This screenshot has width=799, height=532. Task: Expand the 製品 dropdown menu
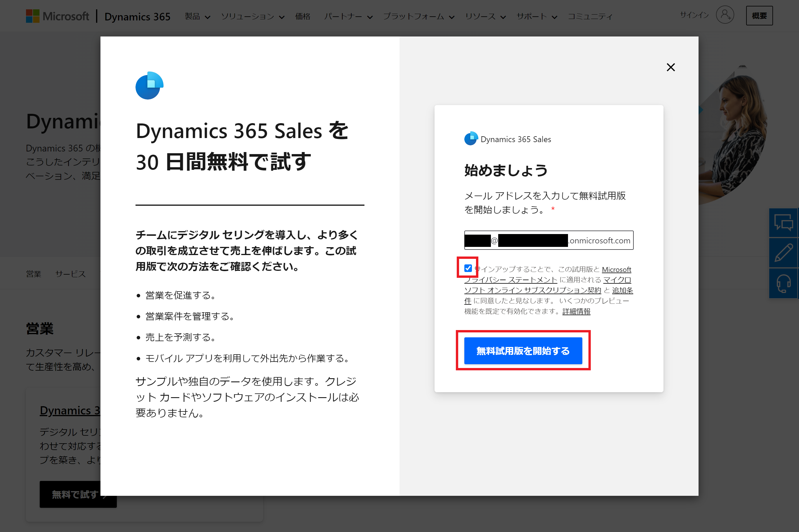[197, 16]
